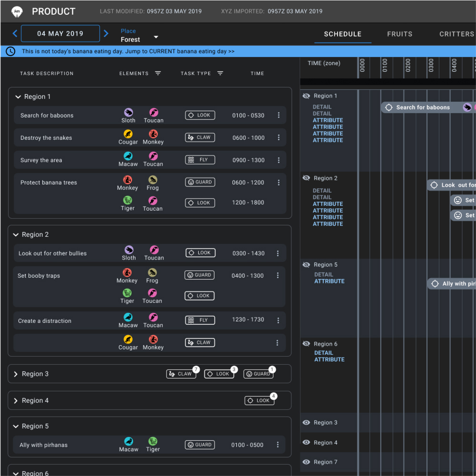Expand the Region 4 task group

click(x=16, y=401)
